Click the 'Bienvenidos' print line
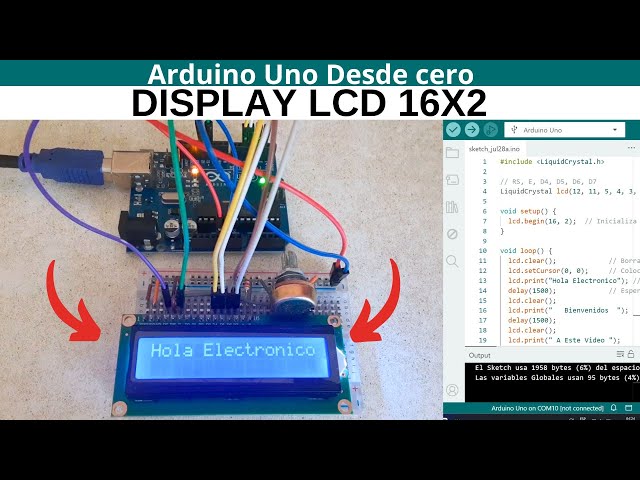 point(568,310)
